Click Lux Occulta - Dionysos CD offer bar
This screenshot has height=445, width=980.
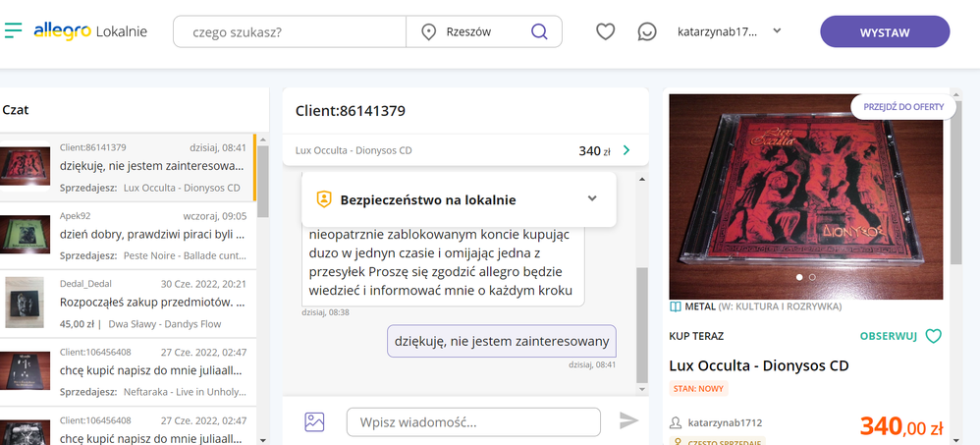coord(465,150)
